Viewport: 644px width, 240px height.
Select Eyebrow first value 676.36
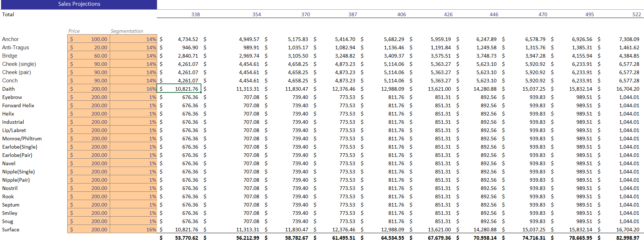[190, 97]
